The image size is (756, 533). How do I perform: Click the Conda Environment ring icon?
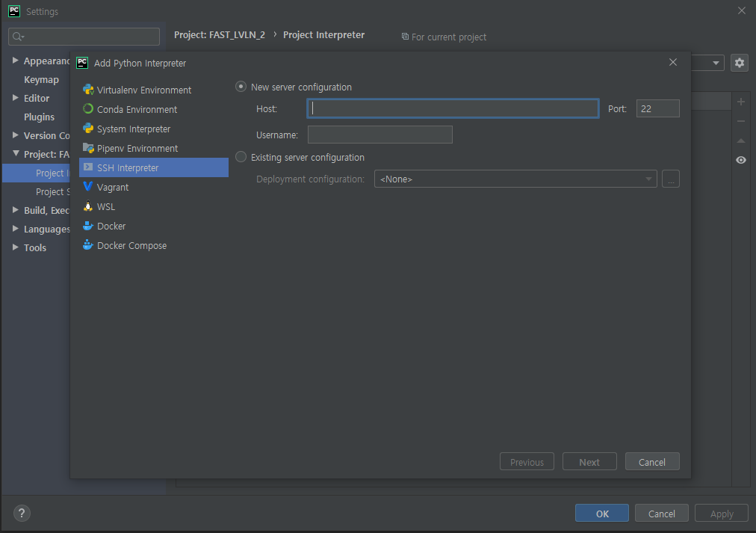click(88, 109)
